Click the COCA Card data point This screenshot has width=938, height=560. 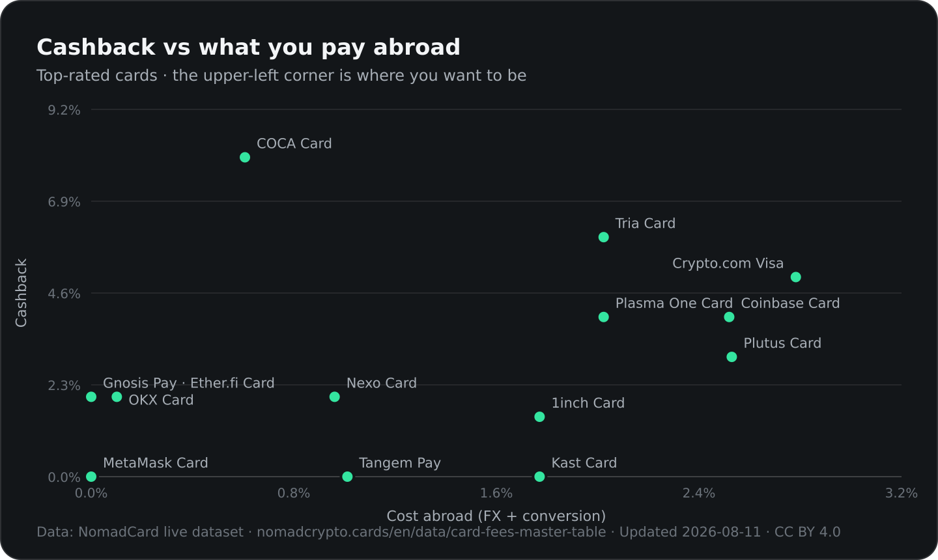(245, 157)
